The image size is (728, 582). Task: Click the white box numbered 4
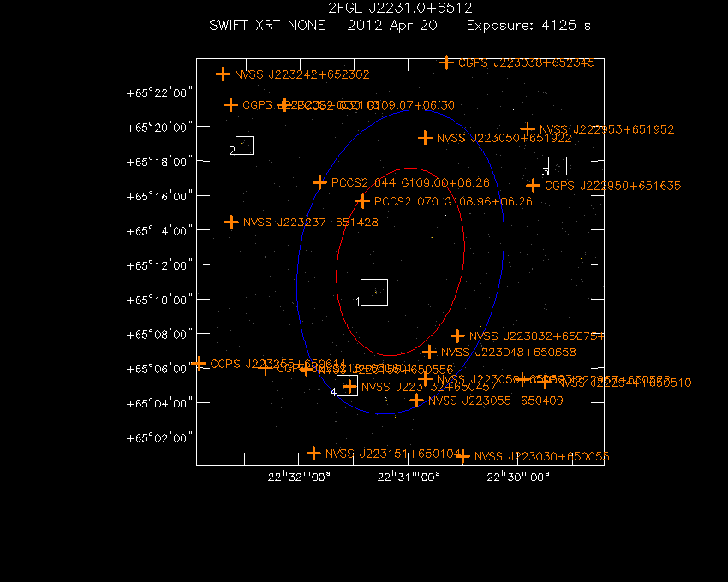(347, 386)
